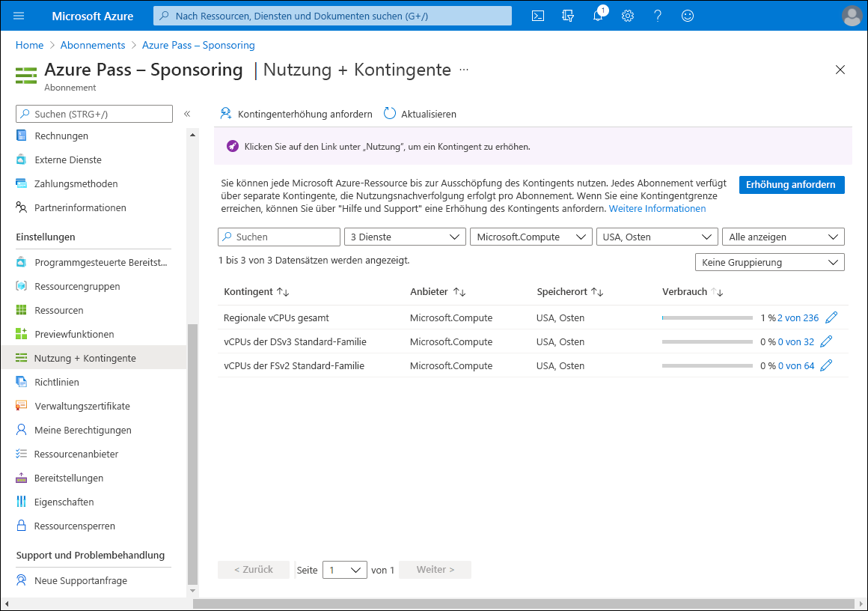Click the quota Suchen filter field

286,237
